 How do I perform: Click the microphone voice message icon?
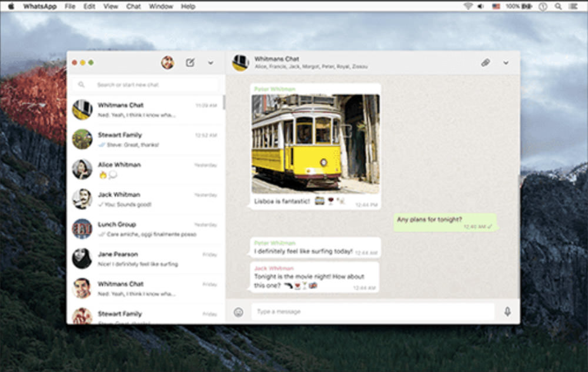[x=507, y=311]
